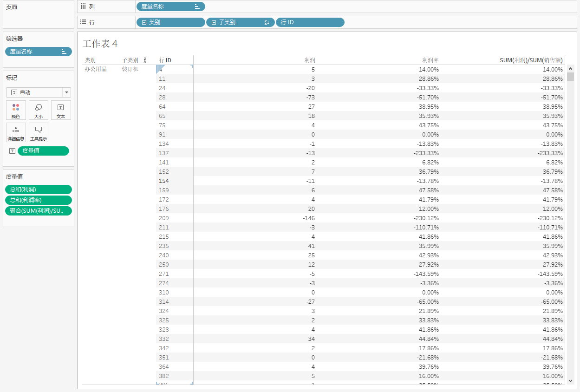580x392 pixels.
Task: Click 利润 value -73 for row 28
Action: click(310, 98)
